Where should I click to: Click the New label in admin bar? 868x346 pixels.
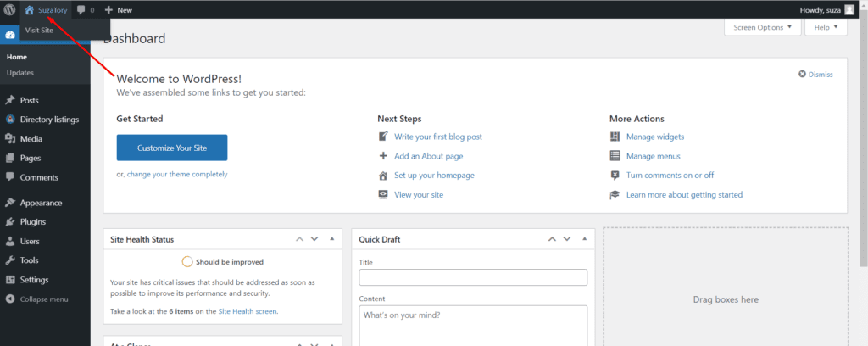(125, 10)
